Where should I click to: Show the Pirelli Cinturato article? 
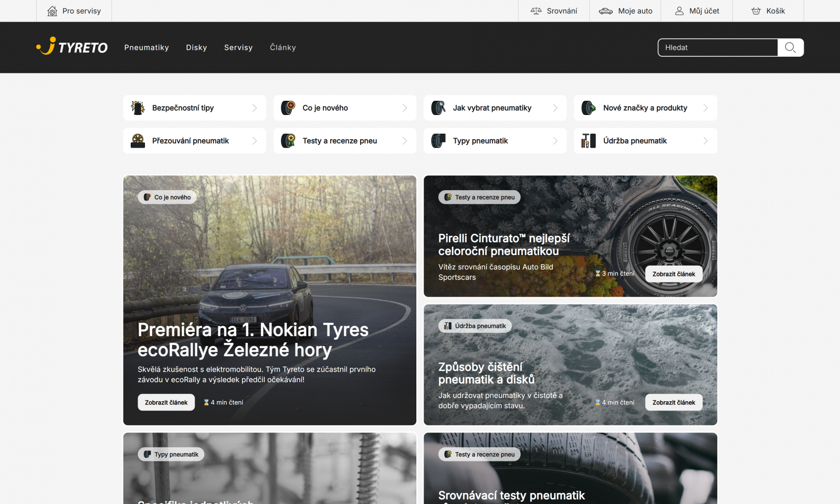[674, 274]
